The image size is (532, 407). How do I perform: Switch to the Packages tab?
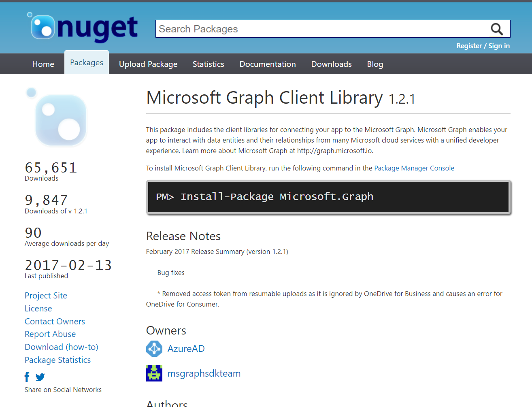pyautogui.click(x=87, y=63)
